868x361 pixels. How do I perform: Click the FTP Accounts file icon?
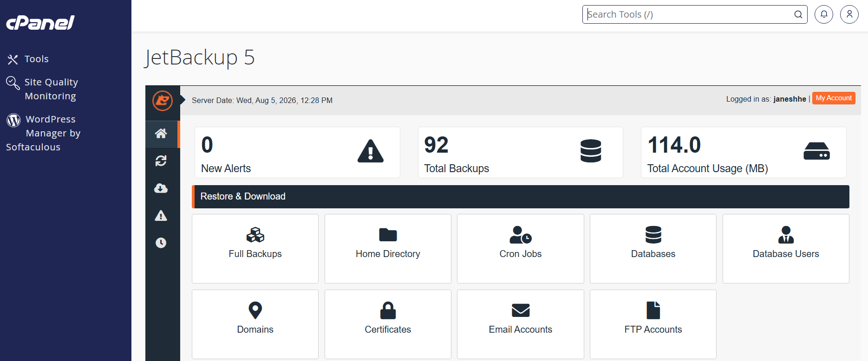click(653, 310)
